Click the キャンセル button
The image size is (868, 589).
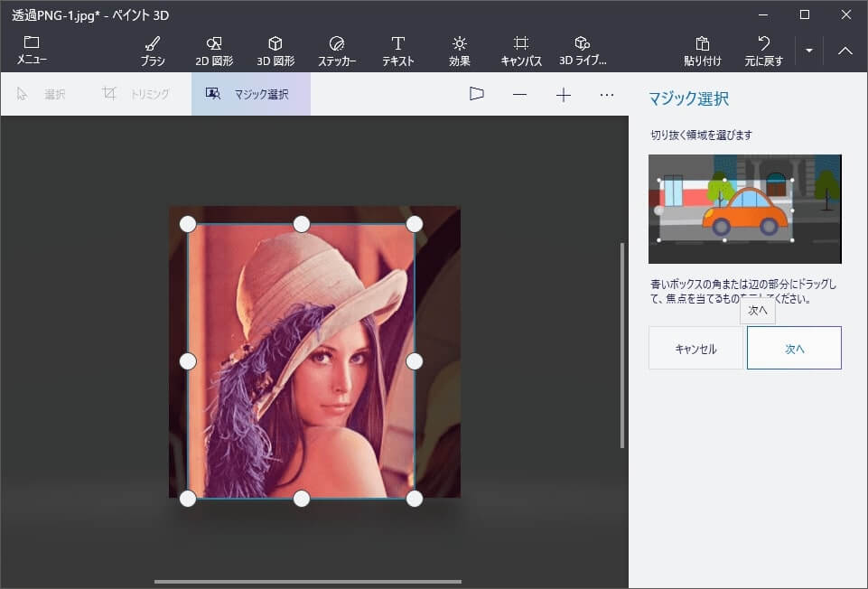point(695,348)
